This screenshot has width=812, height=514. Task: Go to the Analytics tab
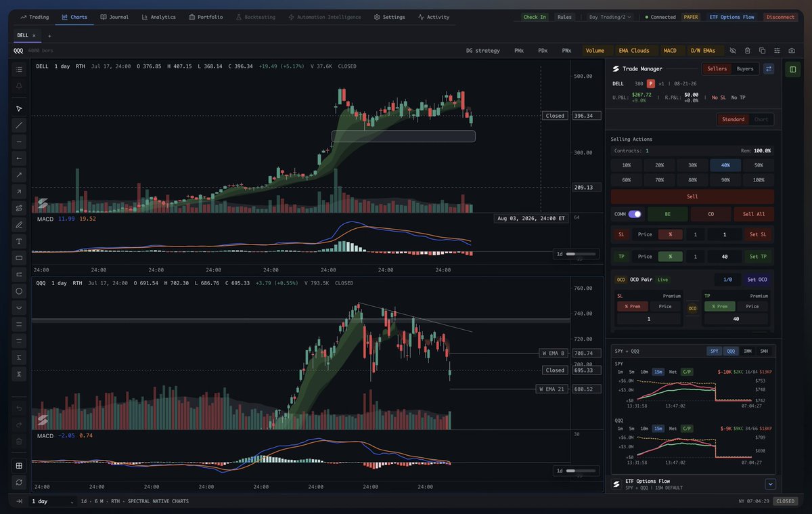coord(158,17)
